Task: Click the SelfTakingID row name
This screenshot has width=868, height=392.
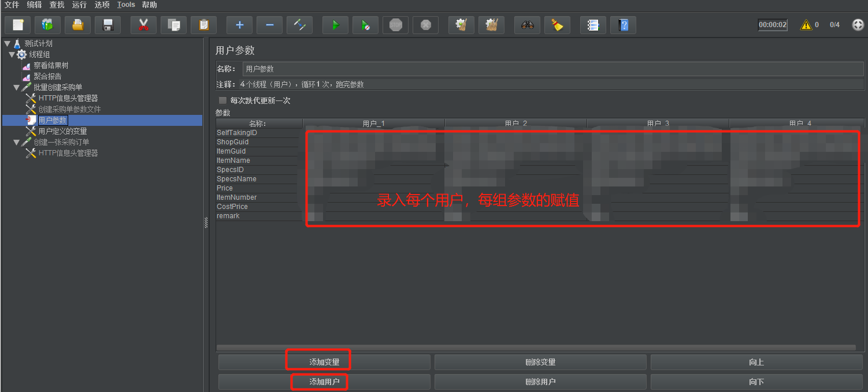Action: pyautogui.click(x=237, y=133)
